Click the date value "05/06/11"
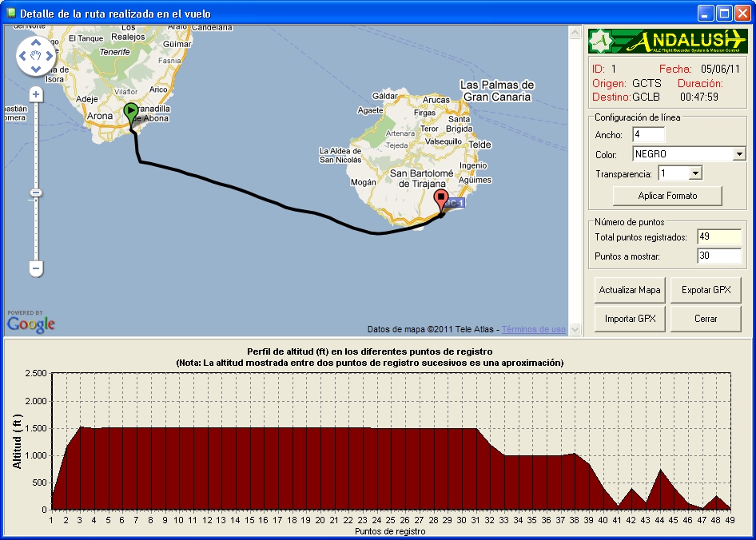Viewport: 756px width, 540px height. [720, 69]
